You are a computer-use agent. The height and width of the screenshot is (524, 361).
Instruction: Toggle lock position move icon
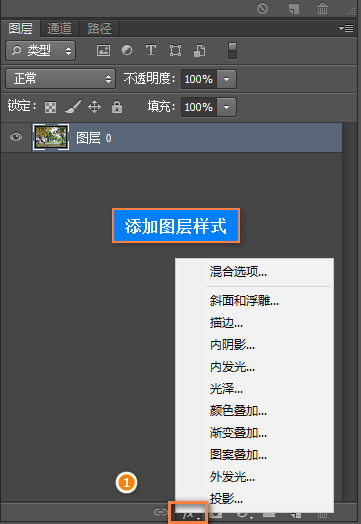pyautogui.click(x=95, y=107)
